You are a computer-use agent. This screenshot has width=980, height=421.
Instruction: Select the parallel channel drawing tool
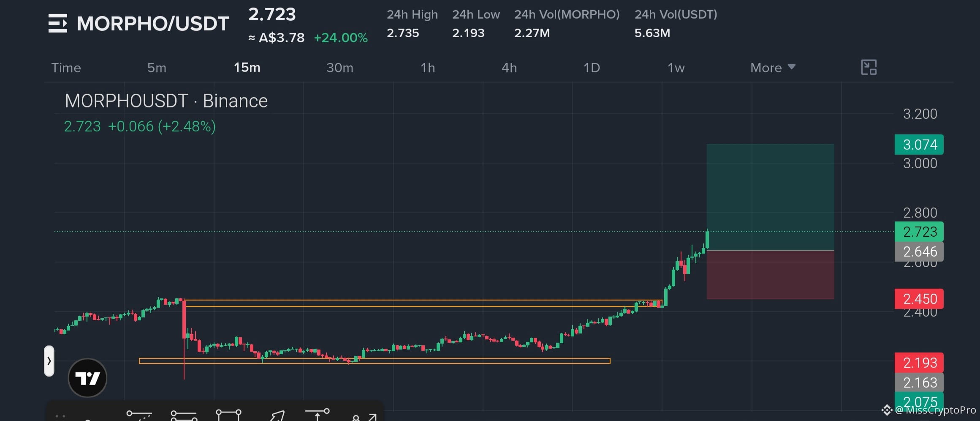click(x=184, y=415)
